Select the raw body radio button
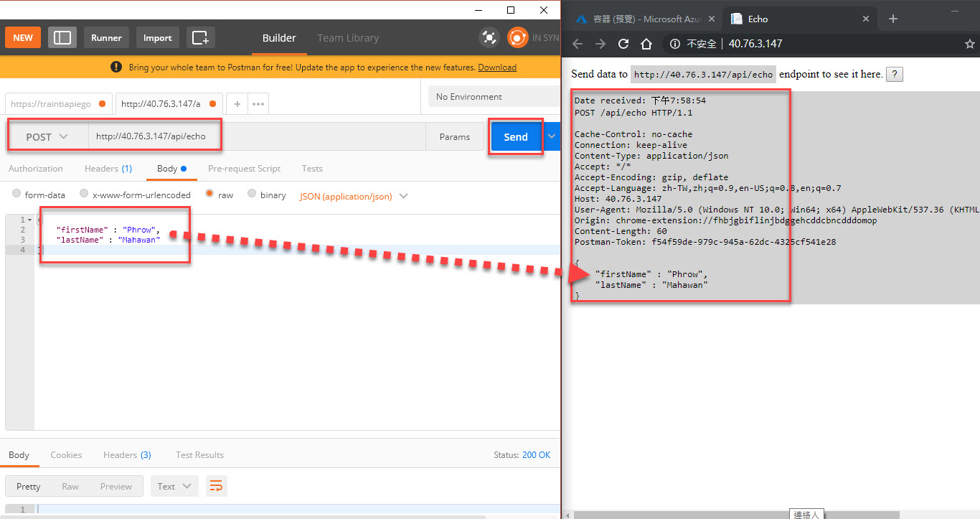The image size is (980, 519). click(209, 194)
